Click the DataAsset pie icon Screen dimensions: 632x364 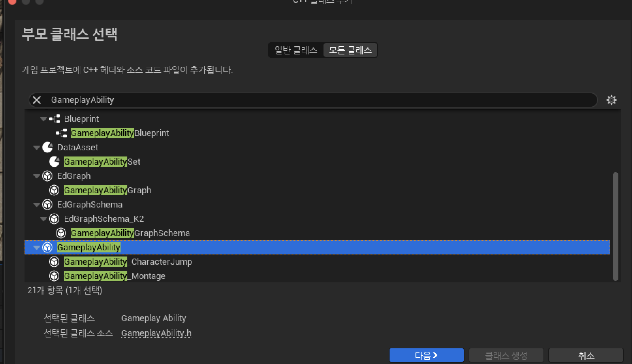point(47,147)
